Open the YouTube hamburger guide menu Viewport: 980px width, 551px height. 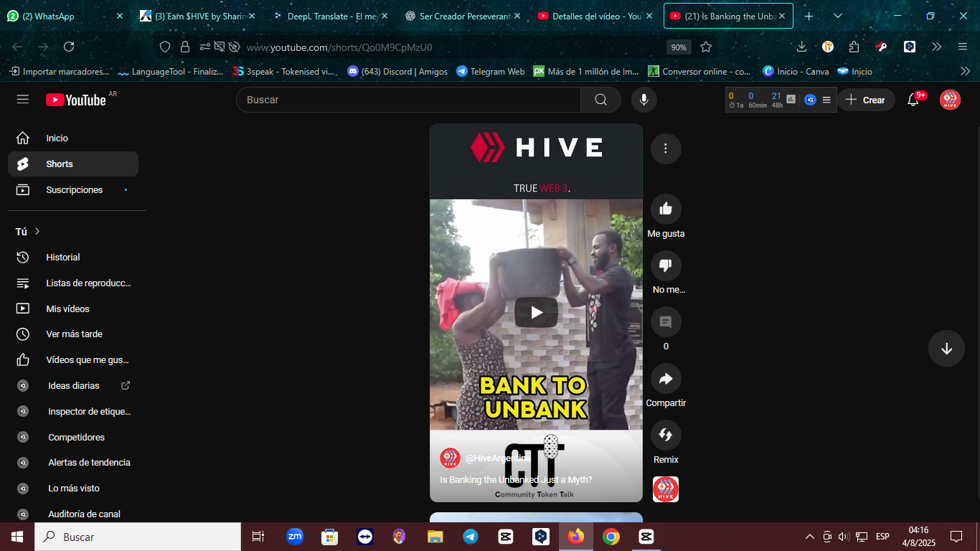click(23, 100)
